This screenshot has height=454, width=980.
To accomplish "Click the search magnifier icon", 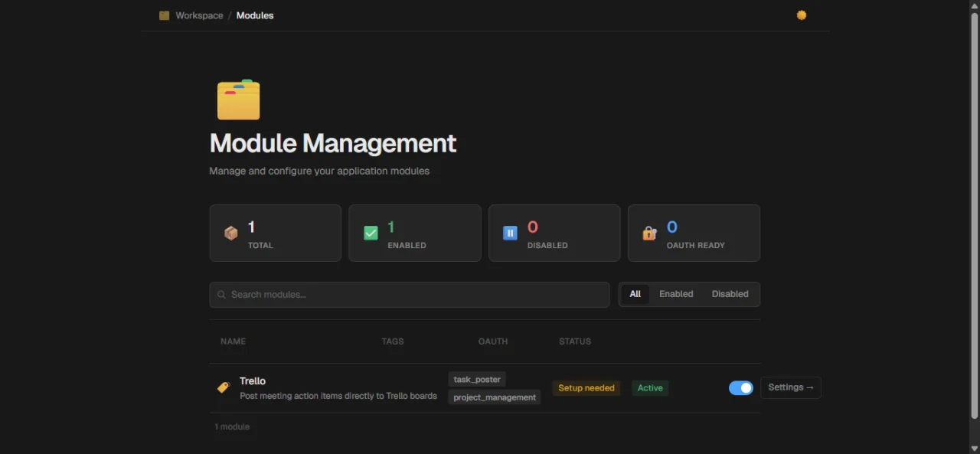I will (221, 295).
